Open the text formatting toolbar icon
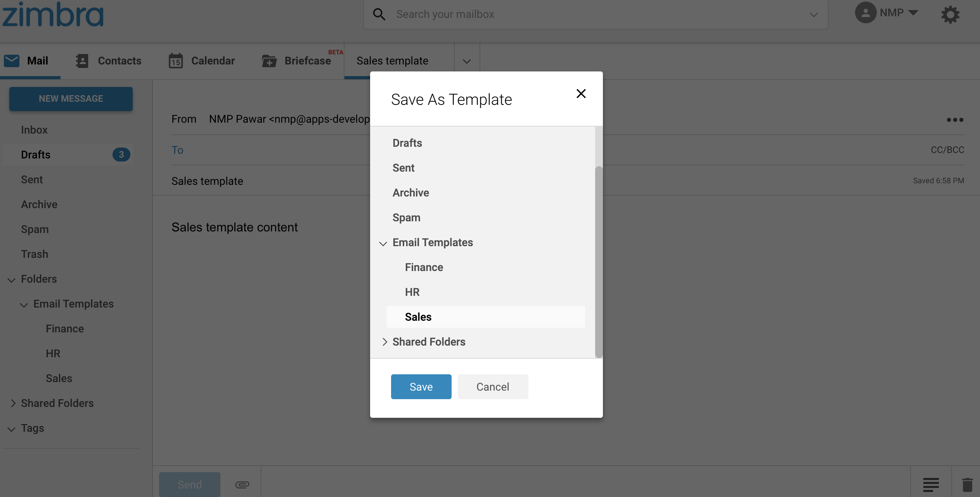The height and width of the screenshot is (497, 980). point(931,484)
